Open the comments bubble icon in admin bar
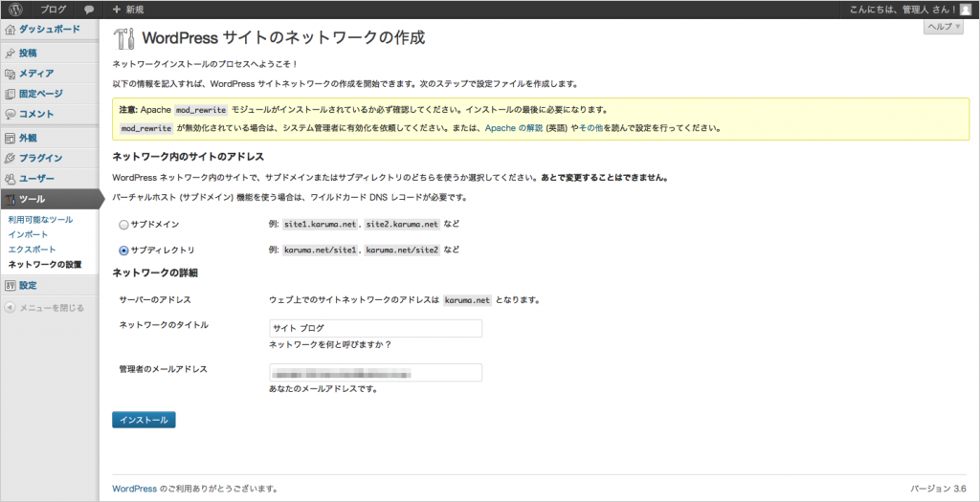 89,10
